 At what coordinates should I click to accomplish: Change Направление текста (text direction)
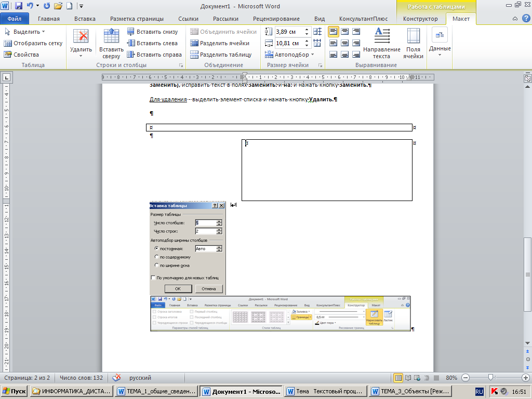pyautogui.click(x=382, y=44)
